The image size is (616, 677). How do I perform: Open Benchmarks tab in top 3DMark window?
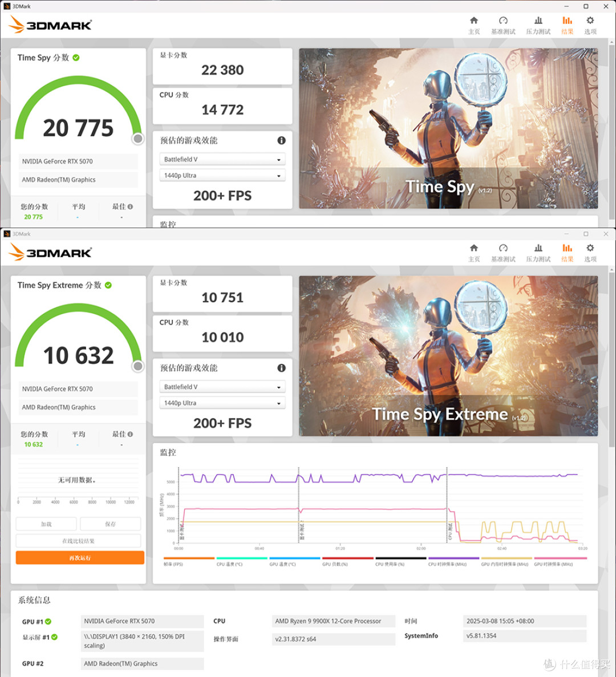pyautogui.click(x=503, y=26)
